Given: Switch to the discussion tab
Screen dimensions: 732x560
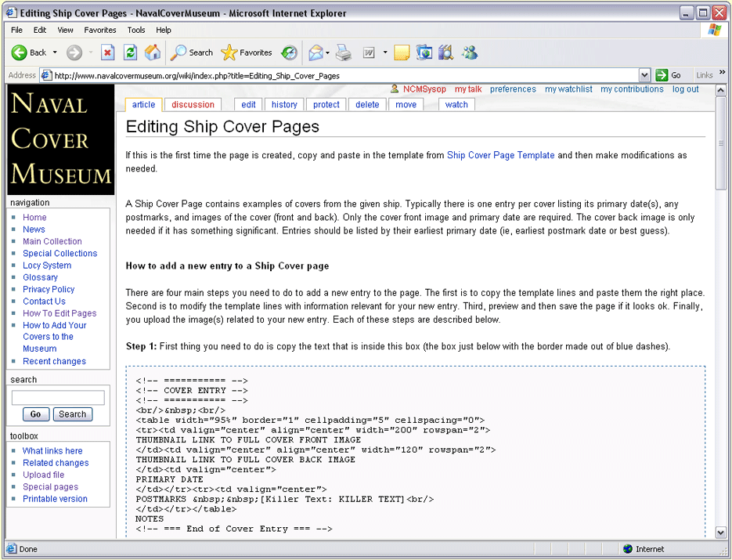Looking at the screenshot, I should [x=193, y=104].
